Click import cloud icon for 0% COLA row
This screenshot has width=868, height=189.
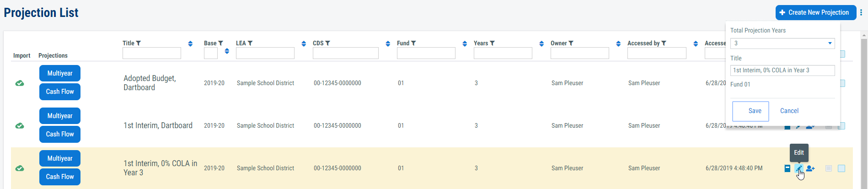click(20, 168)
